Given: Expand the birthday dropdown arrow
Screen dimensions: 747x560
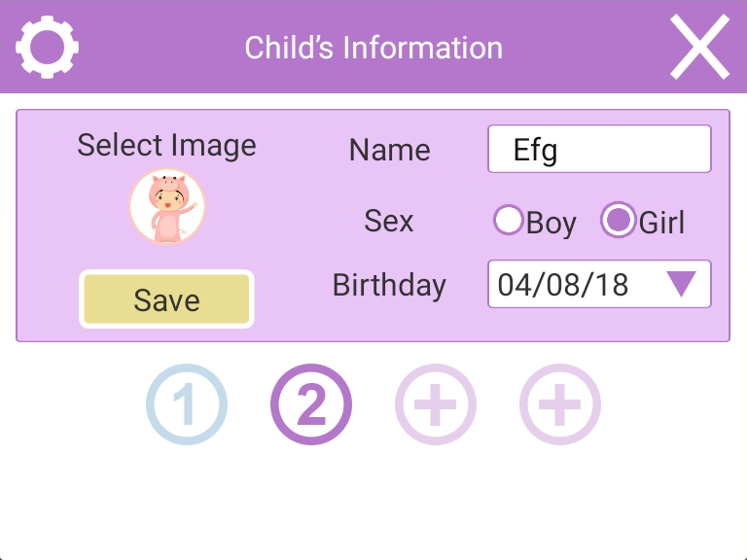Looking at the screenshot, I should click(681, 284).
